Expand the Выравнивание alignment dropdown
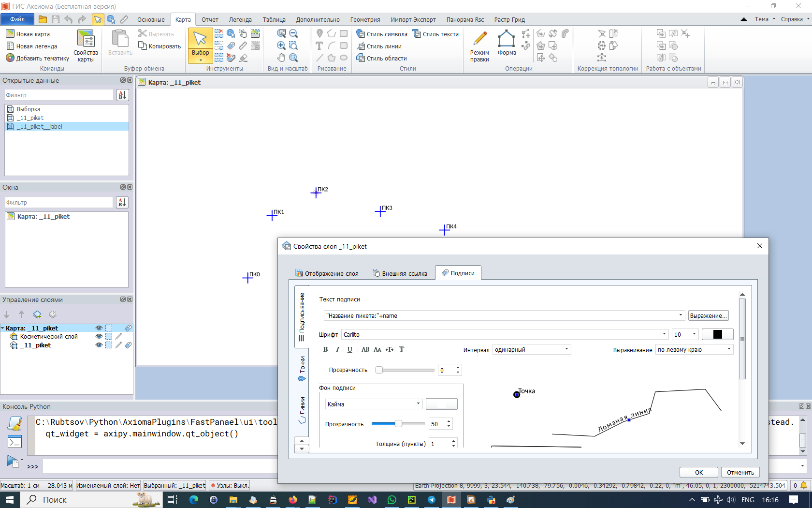This screenshot has width=812, height=508. (729, 349)
